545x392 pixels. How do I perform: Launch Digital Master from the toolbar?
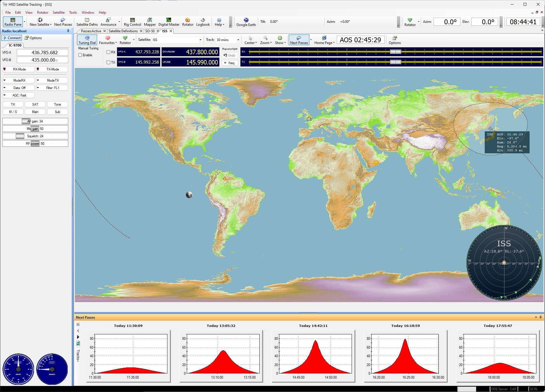click(169, 22)
